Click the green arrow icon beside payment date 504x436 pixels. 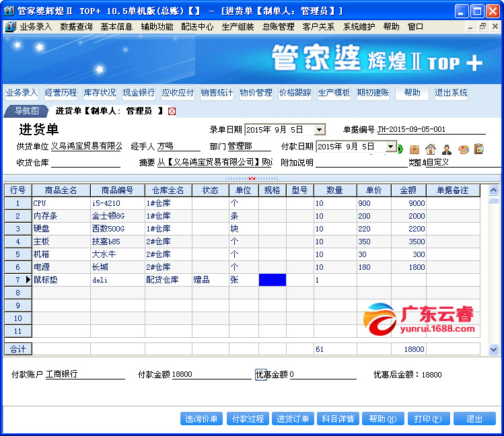coord(401,149)
